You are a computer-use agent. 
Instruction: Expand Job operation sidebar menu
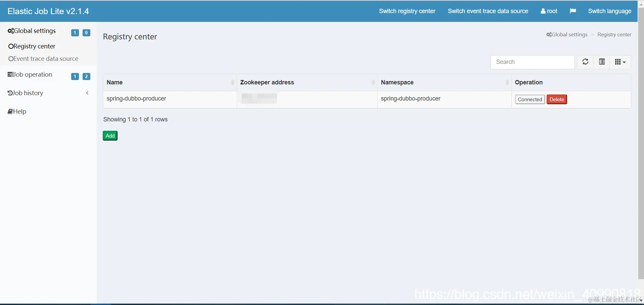(x=30, y=75)
